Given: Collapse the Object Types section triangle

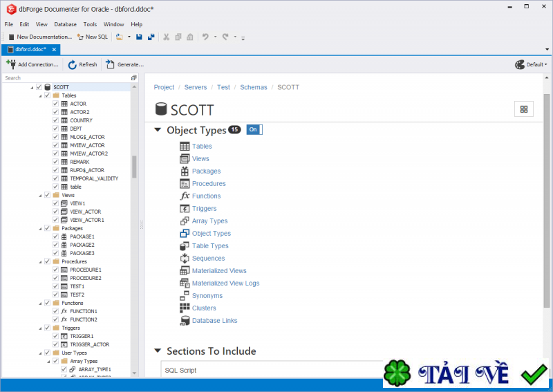Looking at the screenshot, I should (158, 130).
